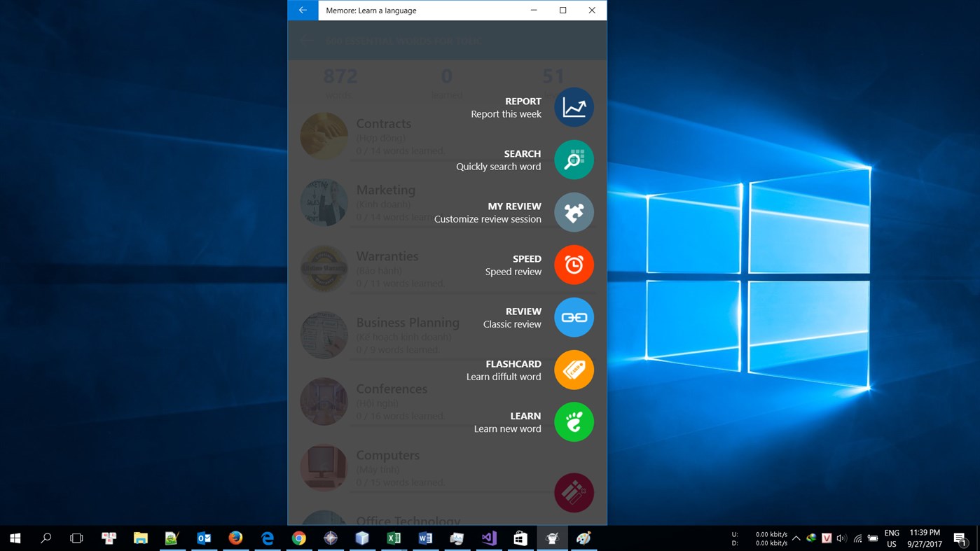This screenshot has height=551, width=980.
Task: Switch input language via ENG US indicator
Action: tap(892, 538)
